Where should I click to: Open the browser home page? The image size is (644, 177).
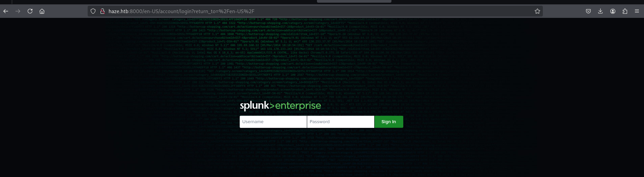(42, 11)
